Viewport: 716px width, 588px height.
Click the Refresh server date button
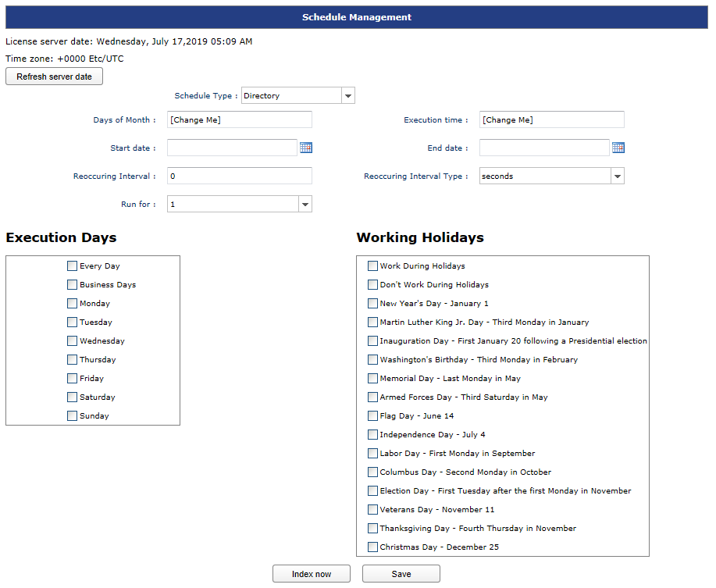pos(54,77)
